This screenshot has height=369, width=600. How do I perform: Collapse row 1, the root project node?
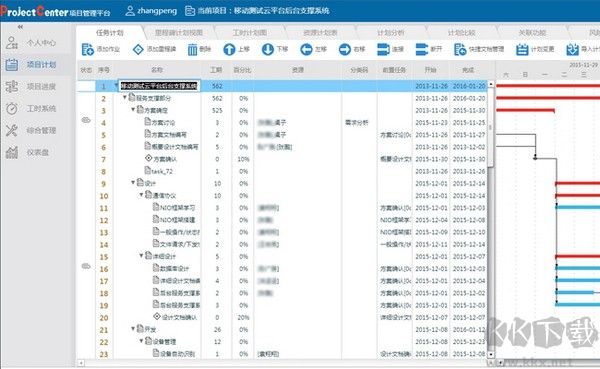tap(116, 85)
